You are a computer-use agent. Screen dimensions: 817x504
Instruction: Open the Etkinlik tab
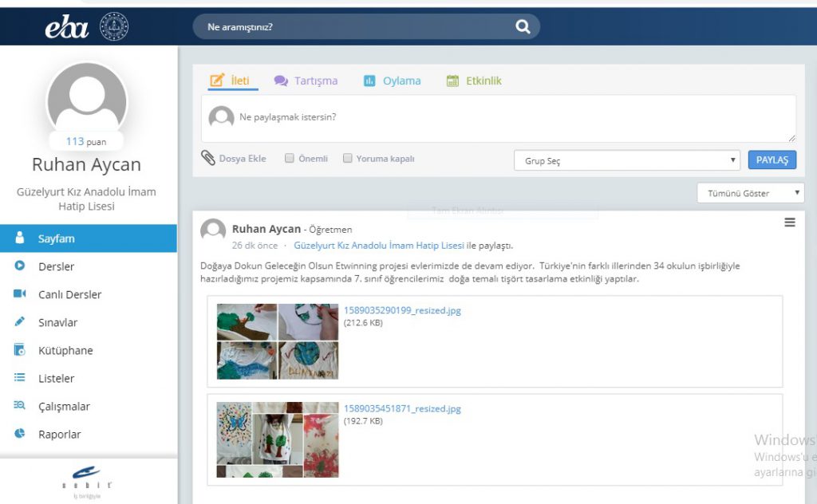click(x=482, y=80)
